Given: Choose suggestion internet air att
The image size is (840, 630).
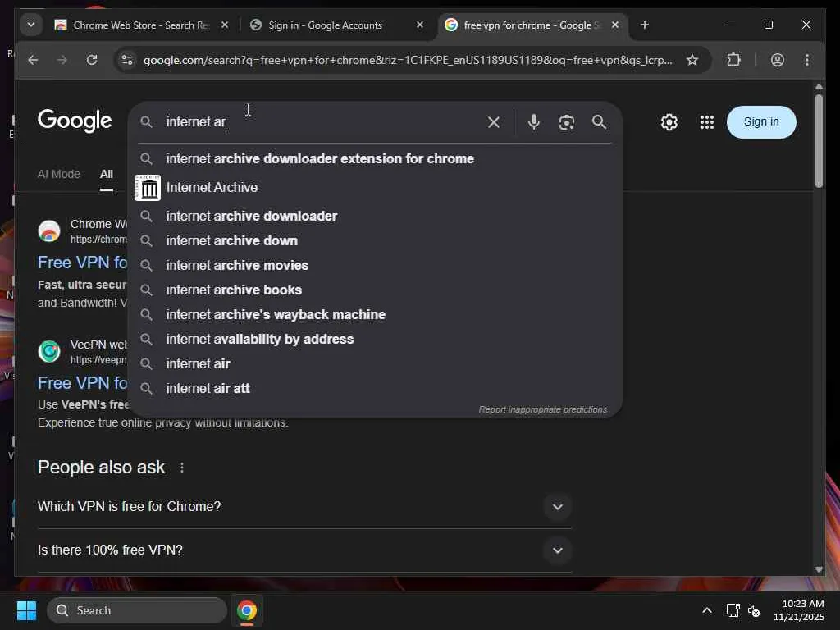Looking at the screenshot, I should pyautogui.click(x=375, y=388).
